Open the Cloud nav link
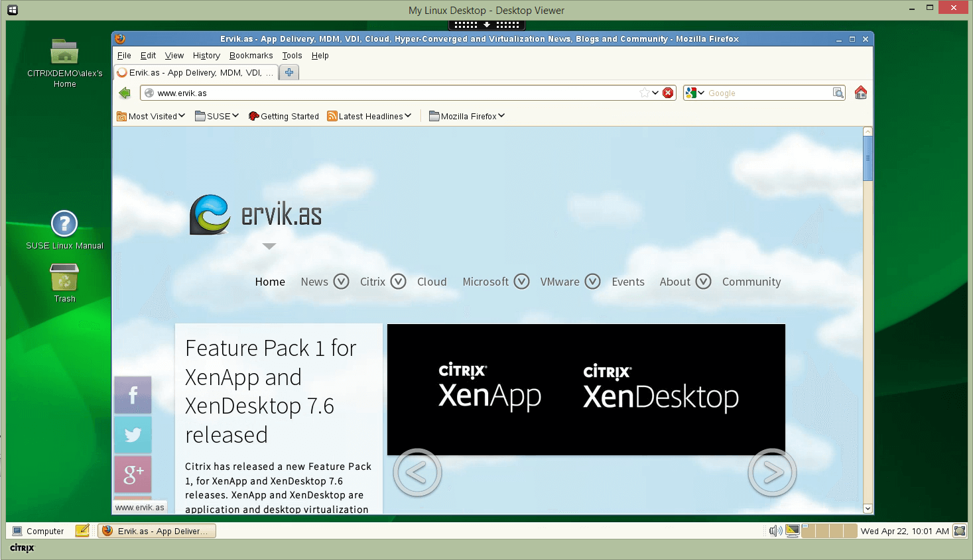This screenshot has width=973, height=560. pos(432,282)
